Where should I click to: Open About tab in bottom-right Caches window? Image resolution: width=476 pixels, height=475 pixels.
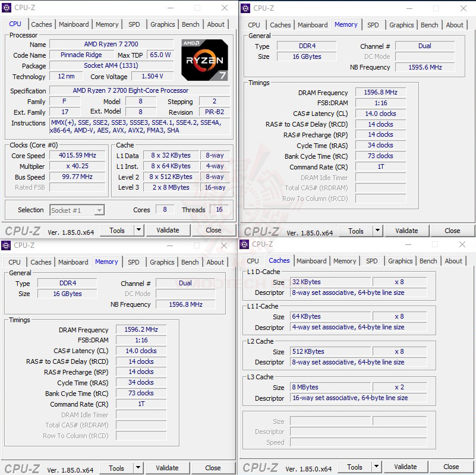click(x=453, y=261)
